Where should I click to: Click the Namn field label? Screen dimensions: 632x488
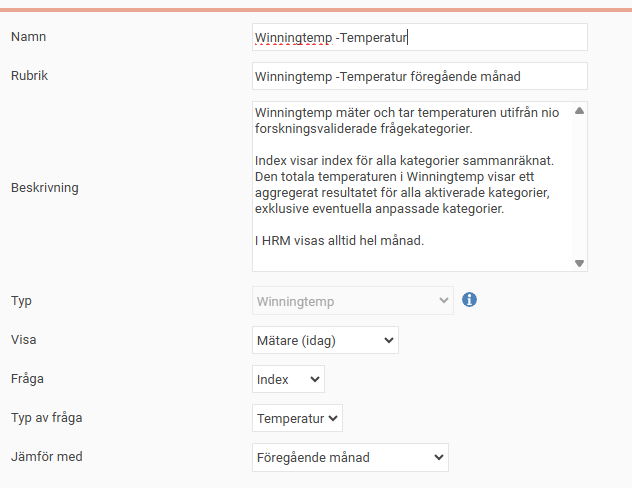[28, 37]
